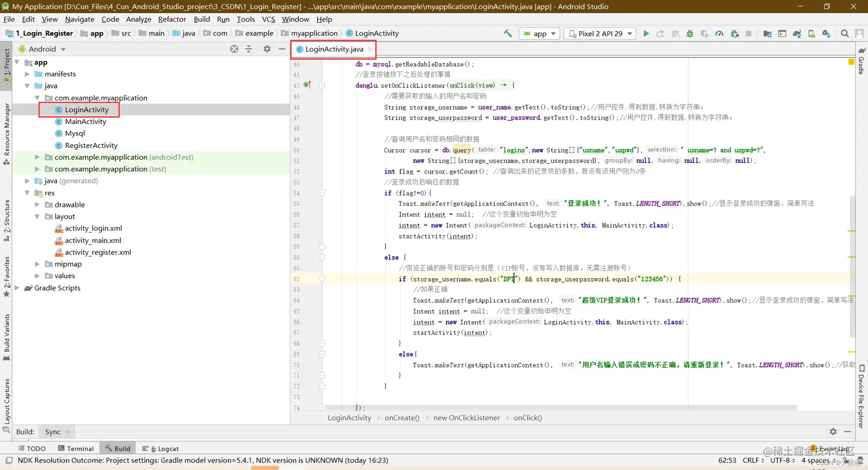Switch to the LoginActivity.java editor tab
The image size is (868, 470).
pyautogui.click(x=334, y=49)
